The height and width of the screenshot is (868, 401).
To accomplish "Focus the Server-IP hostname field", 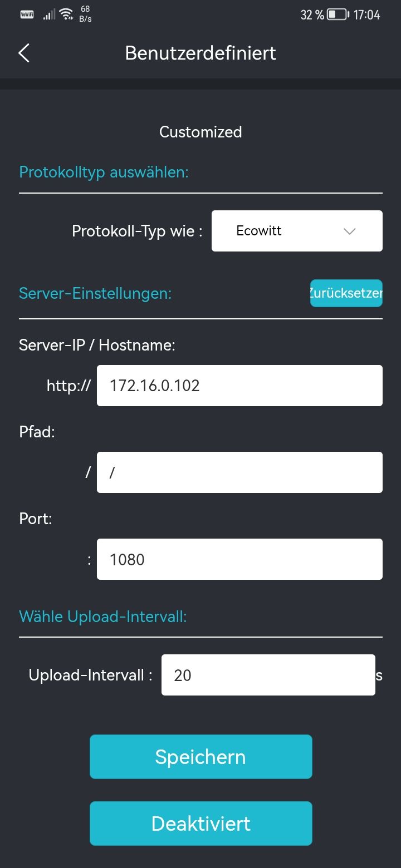I will coord(239,386).
